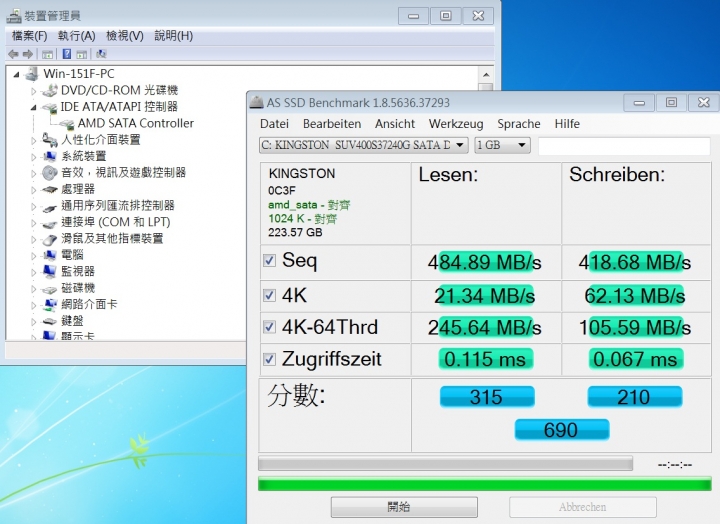This screenshot has width=720, height=524.
Task: Open the Hilfe menu
Action: [x=567, y=124]
